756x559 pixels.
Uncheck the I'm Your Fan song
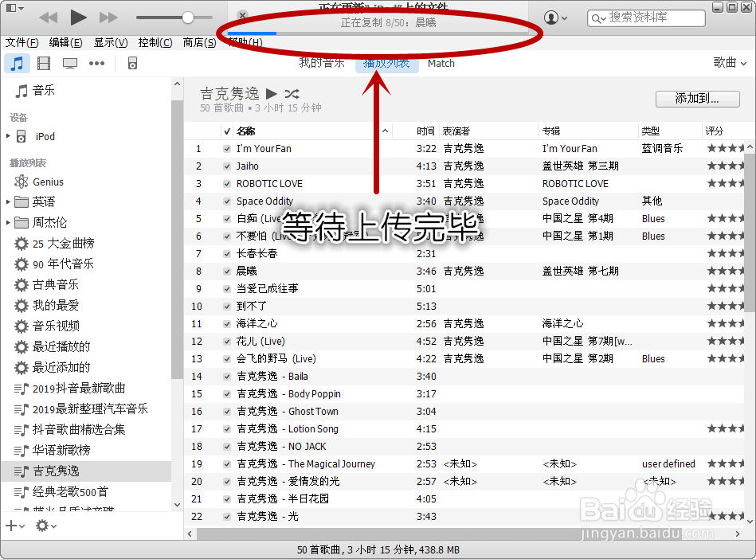tap(227, 149)
